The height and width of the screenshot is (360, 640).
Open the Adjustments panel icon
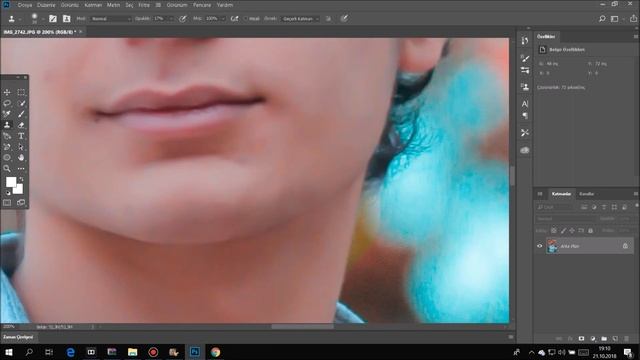[x=525, y=71]
